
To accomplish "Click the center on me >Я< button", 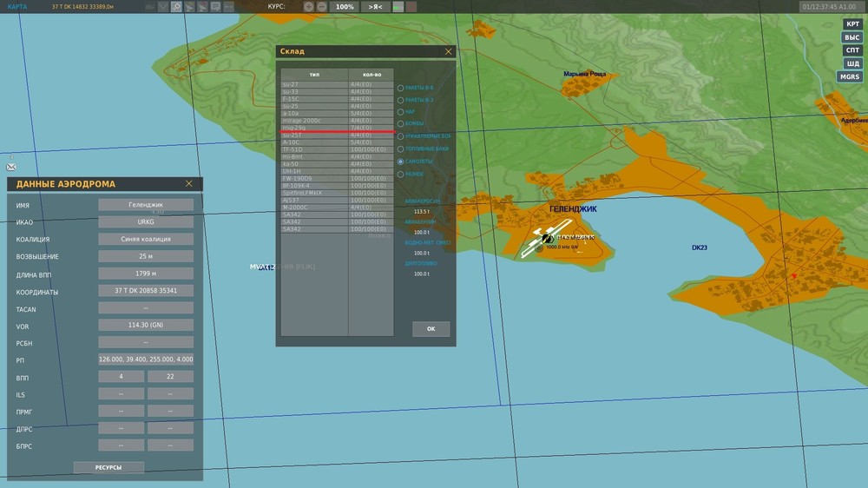I will 374,6.
